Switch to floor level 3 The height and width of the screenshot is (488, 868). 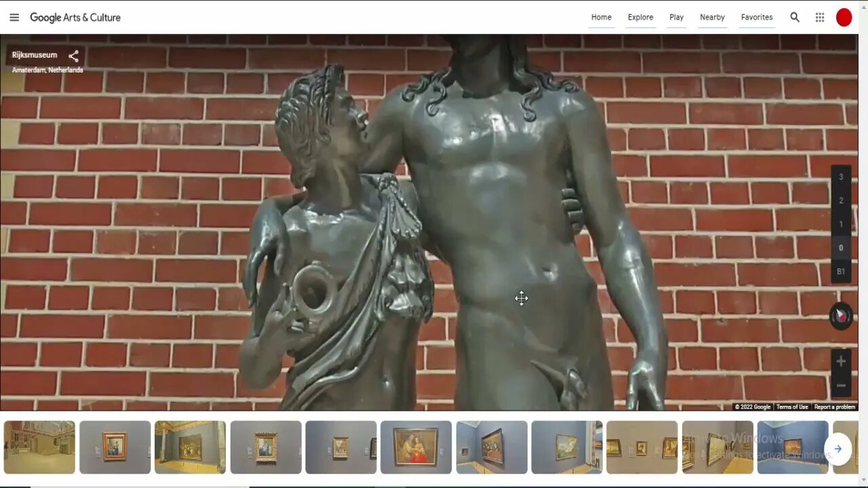[x=841, y=177]
